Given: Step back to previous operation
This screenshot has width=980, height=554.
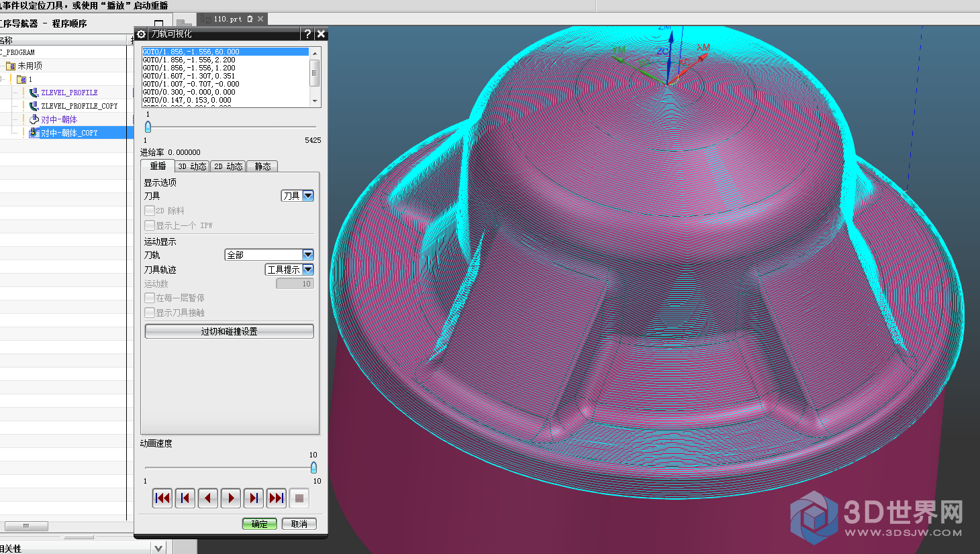Looking at the screenshot, I should [185, 498].
